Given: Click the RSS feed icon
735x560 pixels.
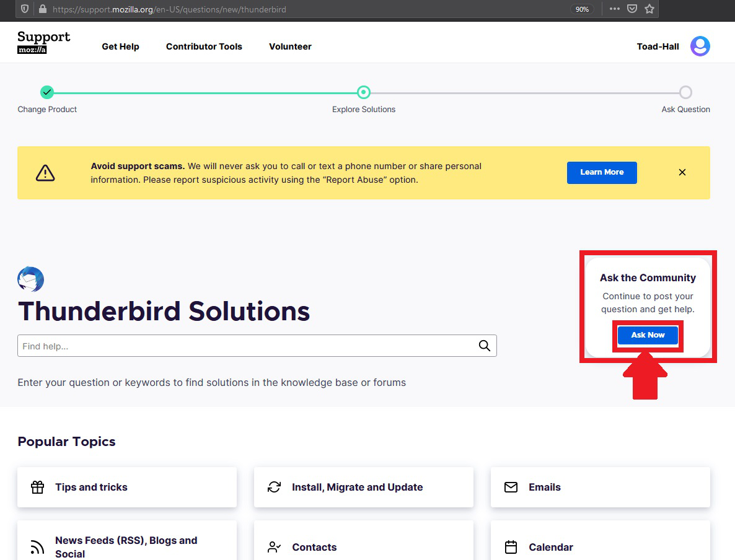Looking at the screenshot, I should pos(38,547).
